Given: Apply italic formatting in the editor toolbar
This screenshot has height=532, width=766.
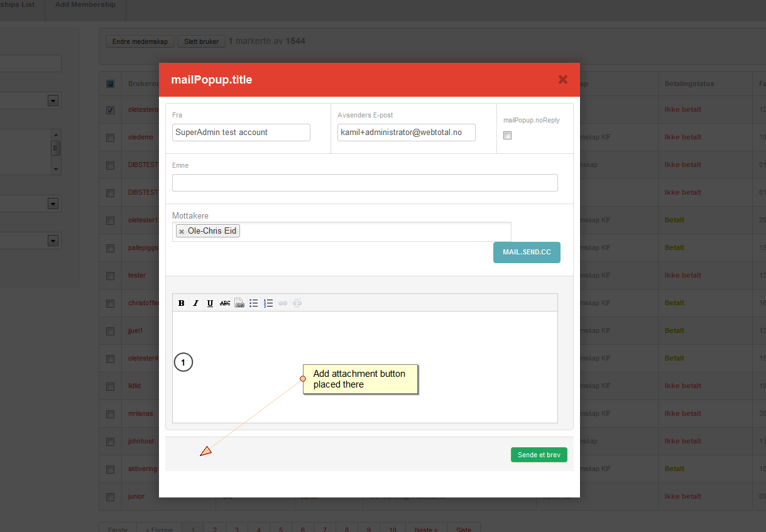Looking at the screenshot, I should [x=195, y=303].
